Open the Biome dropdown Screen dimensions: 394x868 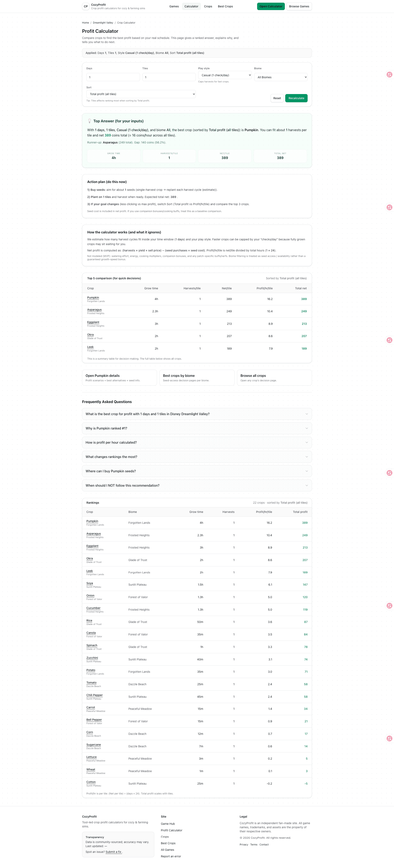coord(280,77)
